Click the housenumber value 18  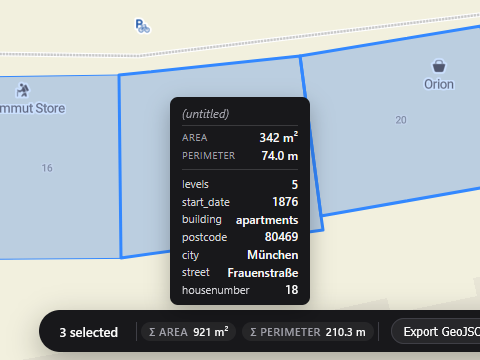[292, 290]
